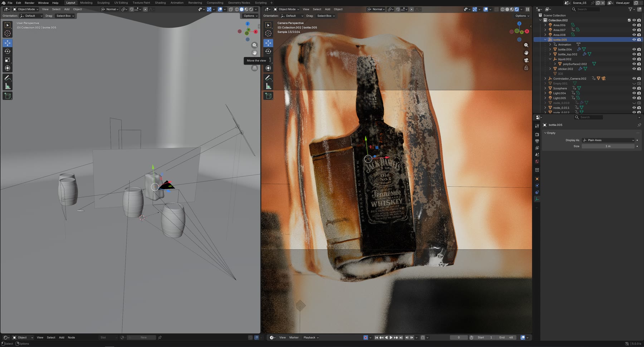Switch to the Shading workspace tab

tap(160, 3)
